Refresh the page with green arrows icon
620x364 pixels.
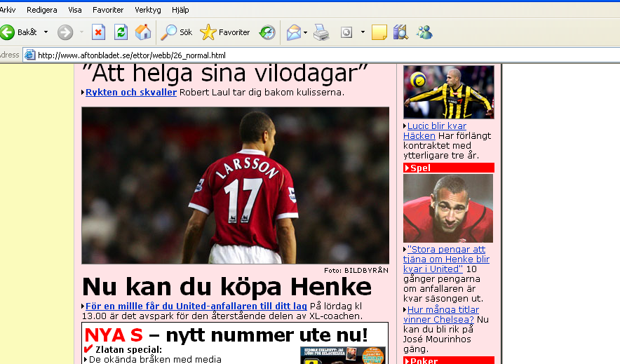click(121, 32)
